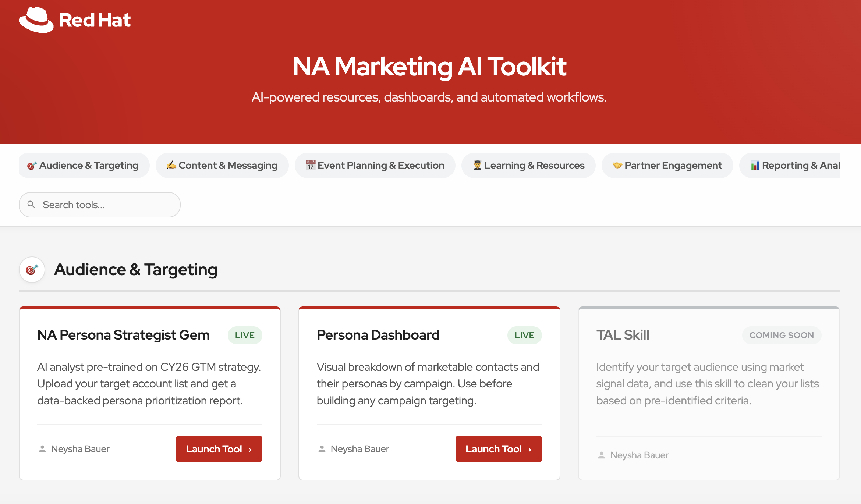Launch the Persona Dashboard tool

(499, 449)
